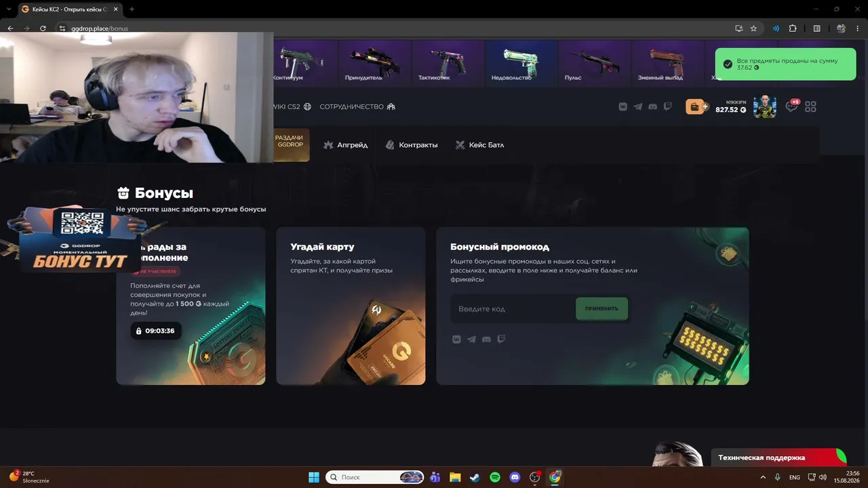Open the browser extensions puzzle icon
The width and height of the screenshot is (868, 488).
(793, 28)
